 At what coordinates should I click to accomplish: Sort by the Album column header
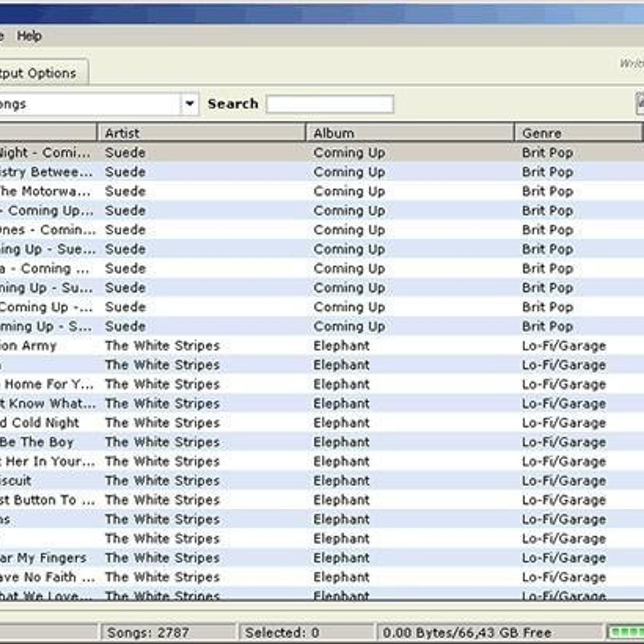(410, 133)
